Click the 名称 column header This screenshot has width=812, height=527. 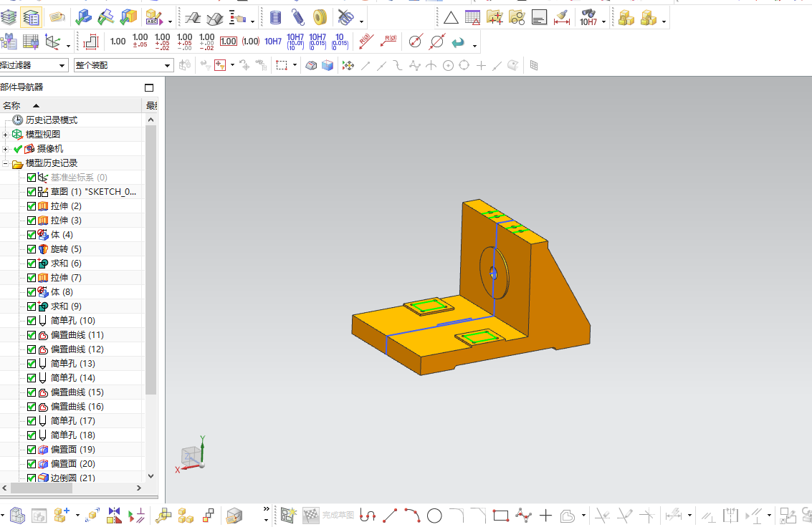[x=71, y=105]
